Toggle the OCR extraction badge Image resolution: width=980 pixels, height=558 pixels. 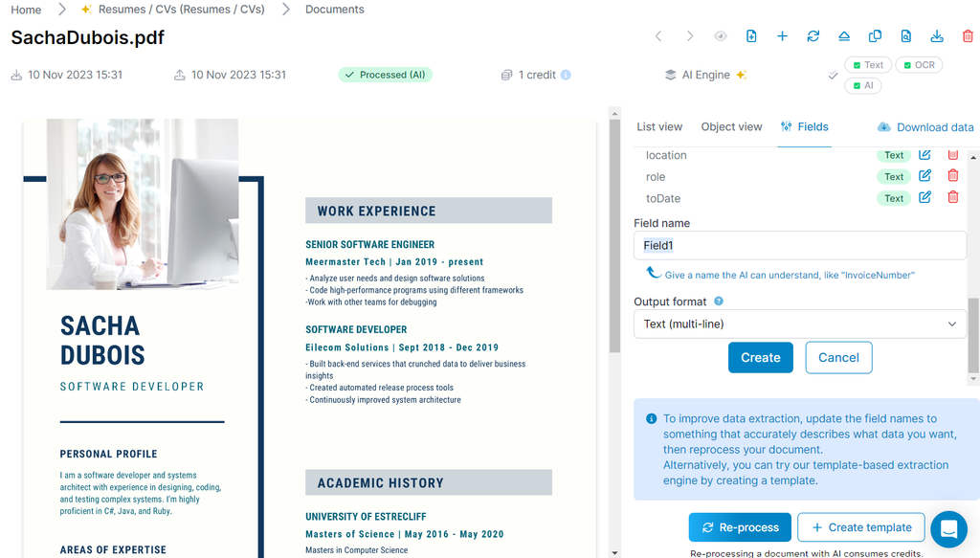(921, 64)
